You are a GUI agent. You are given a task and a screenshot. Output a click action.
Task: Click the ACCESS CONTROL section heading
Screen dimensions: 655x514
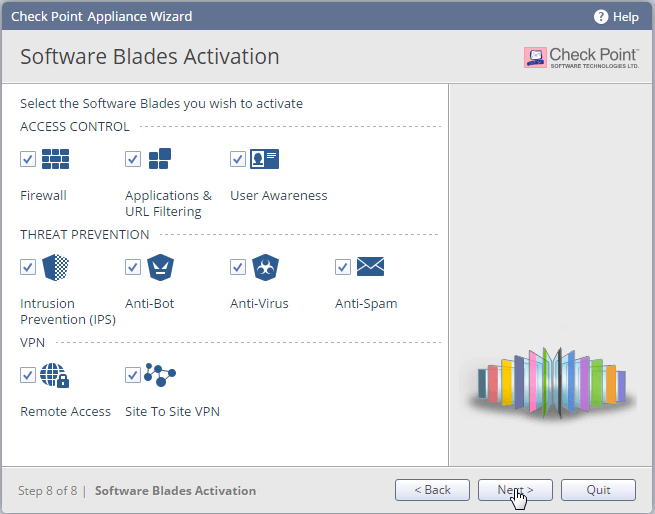point(75,126)
